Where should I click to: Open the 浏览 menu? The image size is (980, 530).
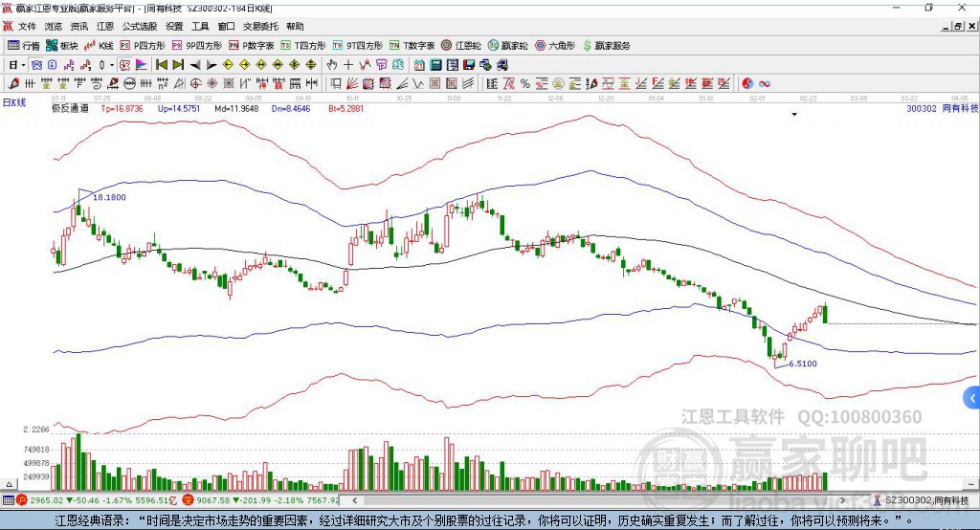pos(54,26)
